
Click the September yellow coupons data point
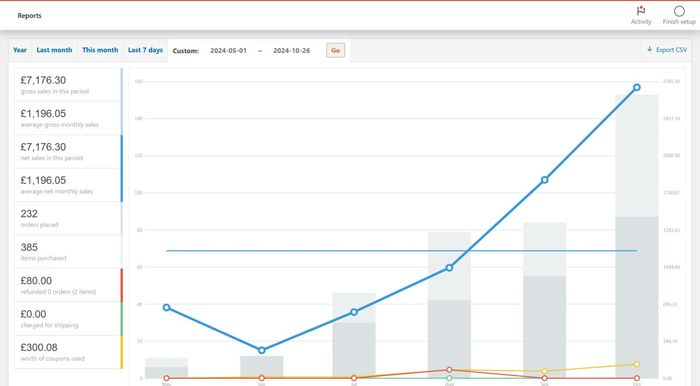point(544,371)
